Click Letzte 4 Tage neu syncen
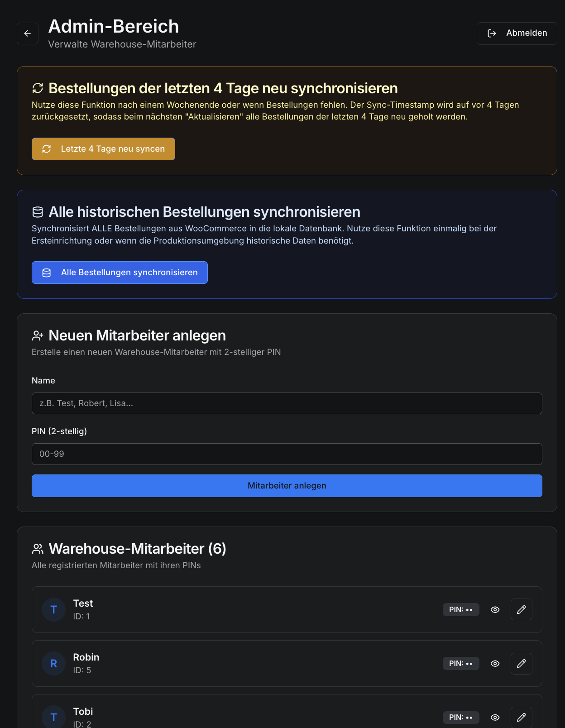The image size is (565, 728). click(x=103, y=149)
